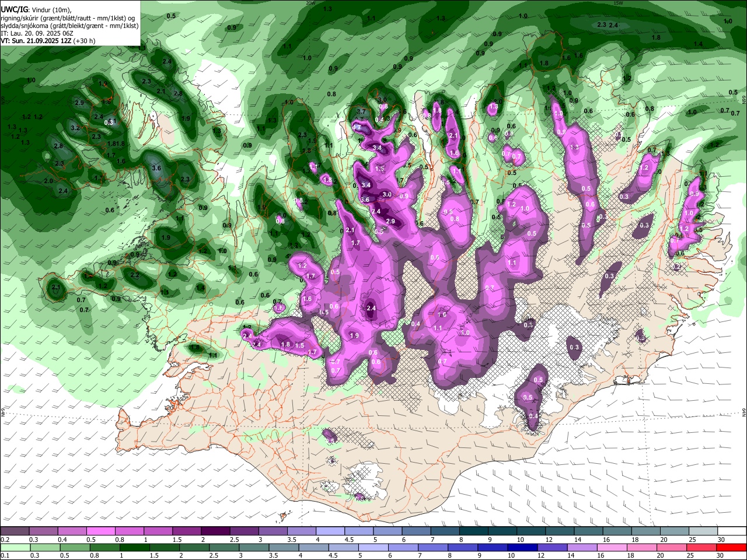Click the '15W' longitude label
This screenshot has width=747, height=560.
[618, 3]
